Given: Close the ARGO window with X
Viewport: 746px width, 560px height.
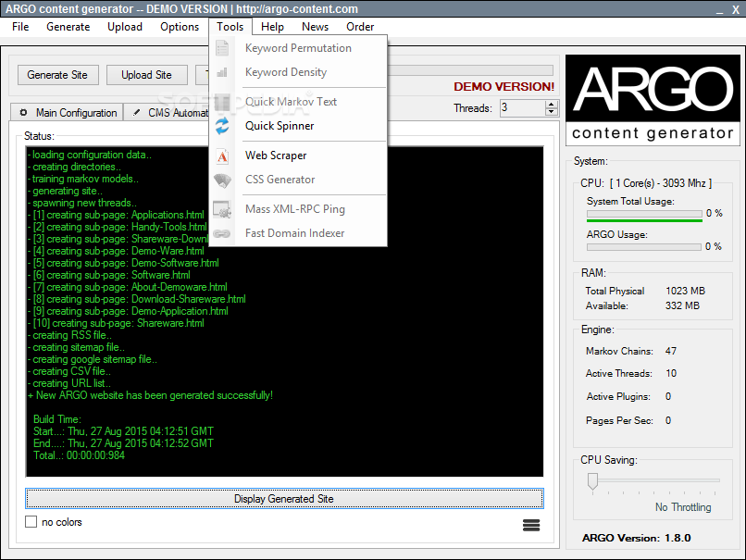Looking at the screenshot, I should pyautogui.click(x=736, y=9).
